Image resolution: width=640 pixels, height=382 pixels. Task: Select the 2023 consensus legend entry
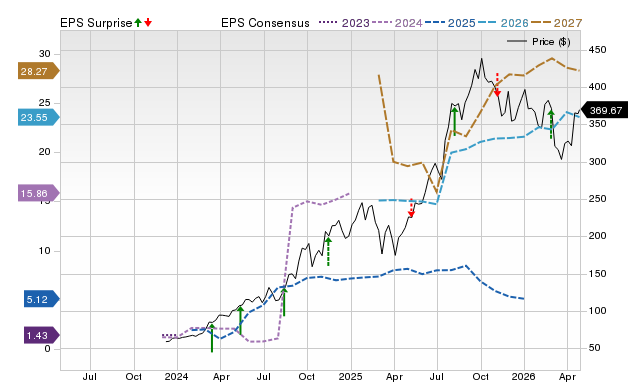pyautogui.click(x=344, y=23)
